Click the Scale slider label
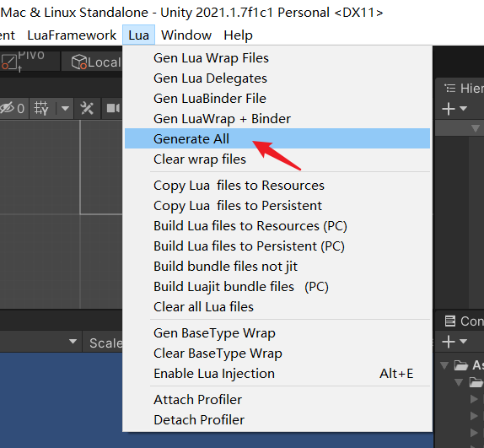The width and height of the screenshot is (484, 448). pos(106,343)
